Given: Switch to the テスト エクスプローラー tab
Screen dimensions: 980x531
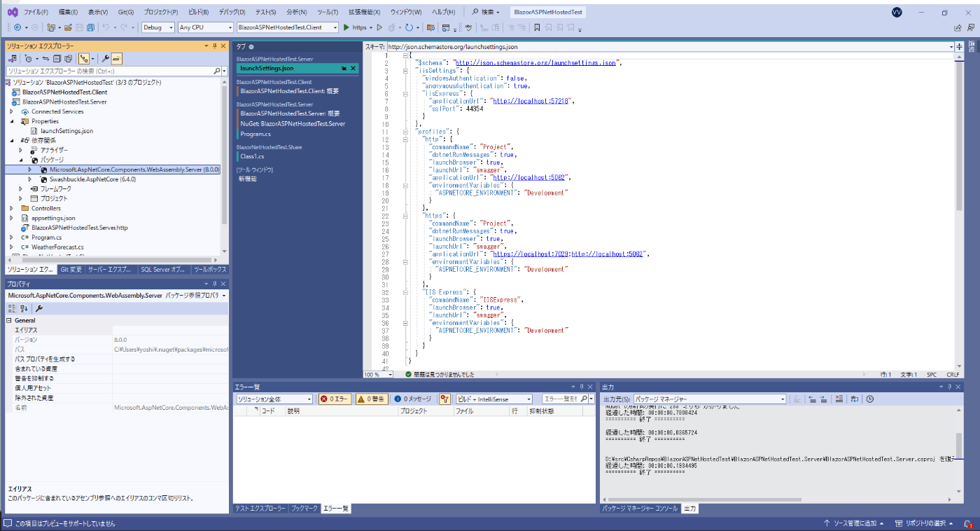Looking at the screenshot, I should tap(260, 509).
